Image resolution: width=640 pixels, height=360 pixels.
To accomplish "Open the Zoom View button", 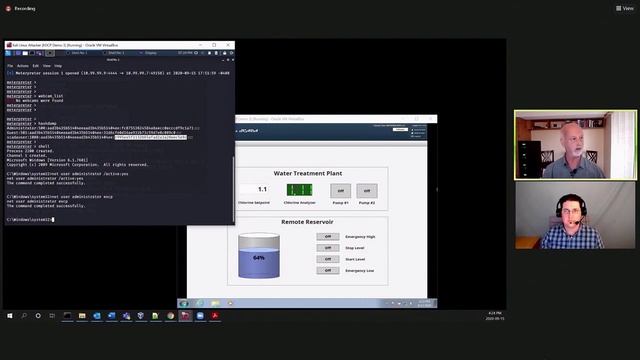I will click(x=625, y=8).
